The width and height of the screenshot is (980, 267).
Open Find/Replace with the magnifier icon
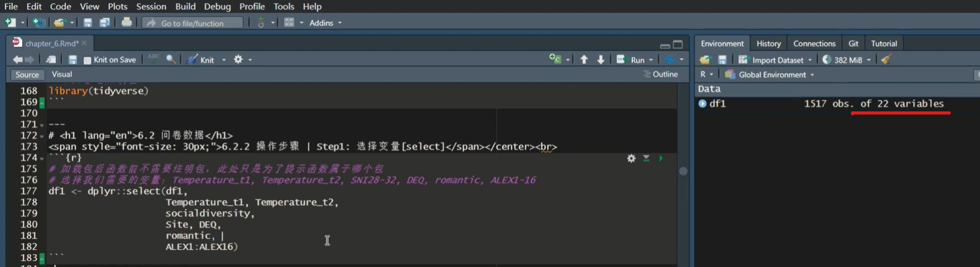click(171, 59)
